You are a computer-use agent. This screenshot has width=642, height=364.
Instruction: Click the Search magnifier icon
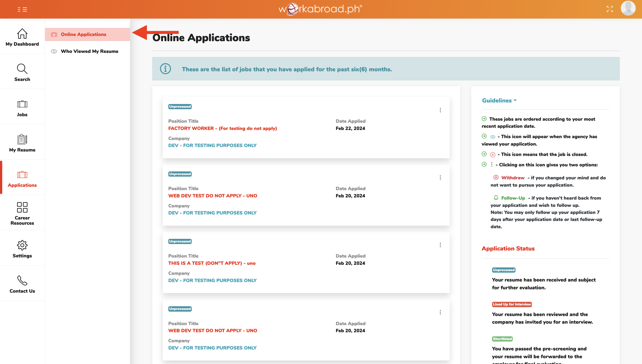[22, 69]
